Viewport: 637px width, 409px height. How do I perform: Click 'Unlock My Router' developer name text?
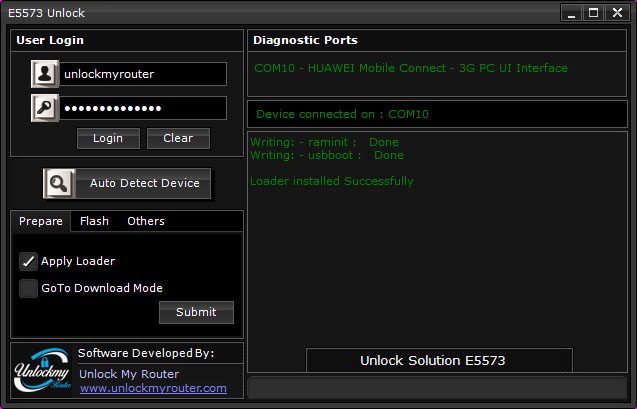coord(129,374)
